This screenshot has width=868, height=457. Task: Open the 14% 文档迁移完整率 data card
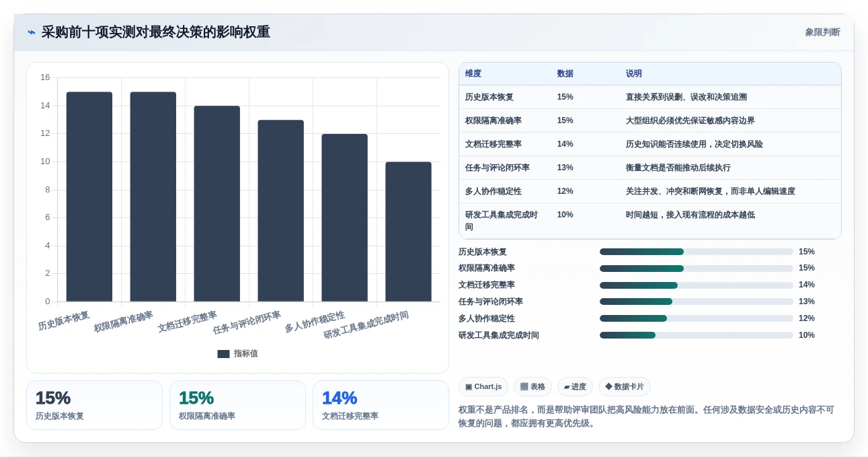(381, 405)
